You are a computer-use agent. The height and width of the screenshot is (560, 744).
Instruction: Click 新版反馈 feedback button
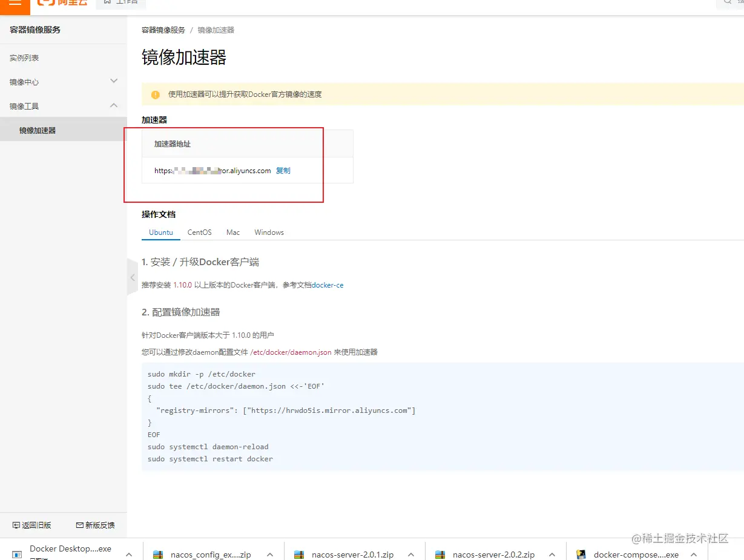coord(96,525)
